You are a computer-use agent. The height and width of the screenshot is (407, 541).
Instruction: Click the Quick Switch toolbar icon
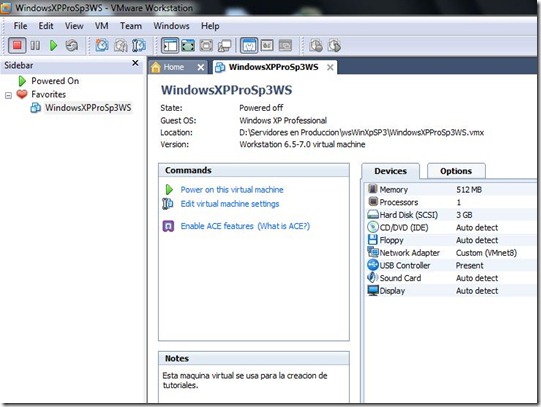click(188, 45)
